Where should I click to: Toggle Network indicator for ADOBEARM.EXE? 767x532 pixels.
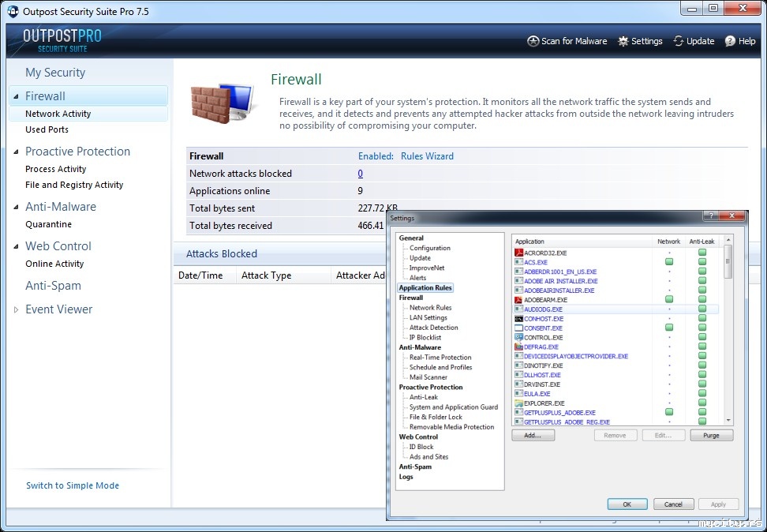pos(669,299)
